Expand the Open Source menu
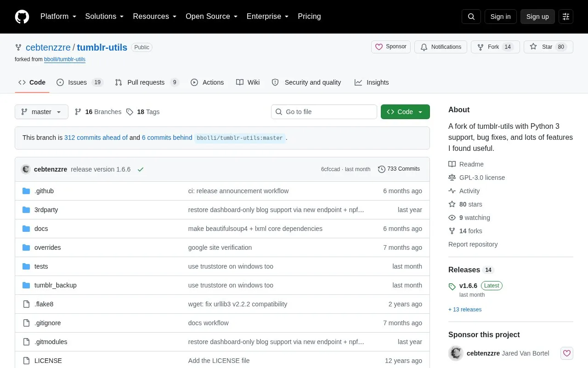 click(x=212, y=17)
